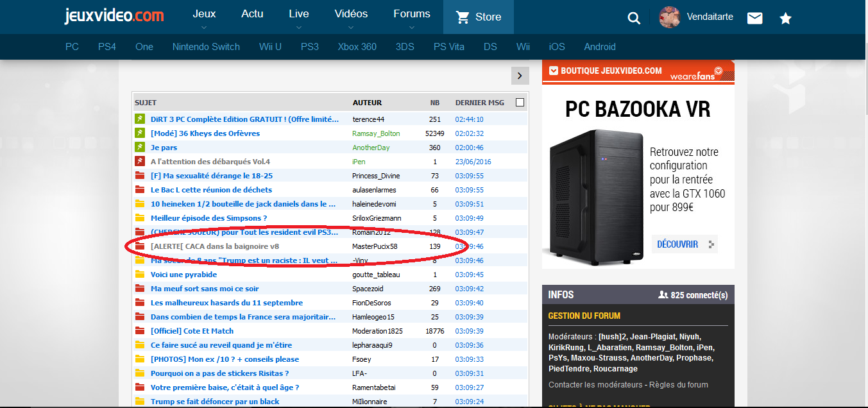This screenshot has width=868, height=408.
Task: Click the red pin icon beside A l'attention des débarqués
Action: pos(140,162)
